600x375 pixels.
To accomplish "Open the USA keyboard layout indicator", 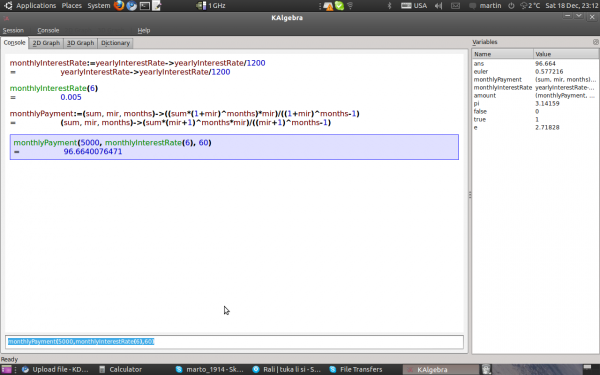I will (x=414, y=5).
